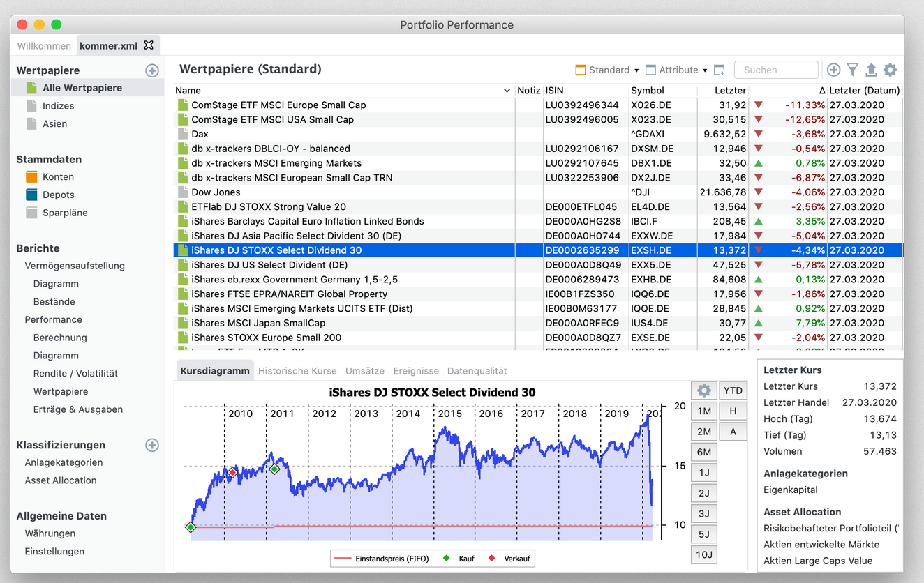Select the Dow Jones row
Image resolution: width=924 pixels, height=583 pixels.
[x=538, y=192]
